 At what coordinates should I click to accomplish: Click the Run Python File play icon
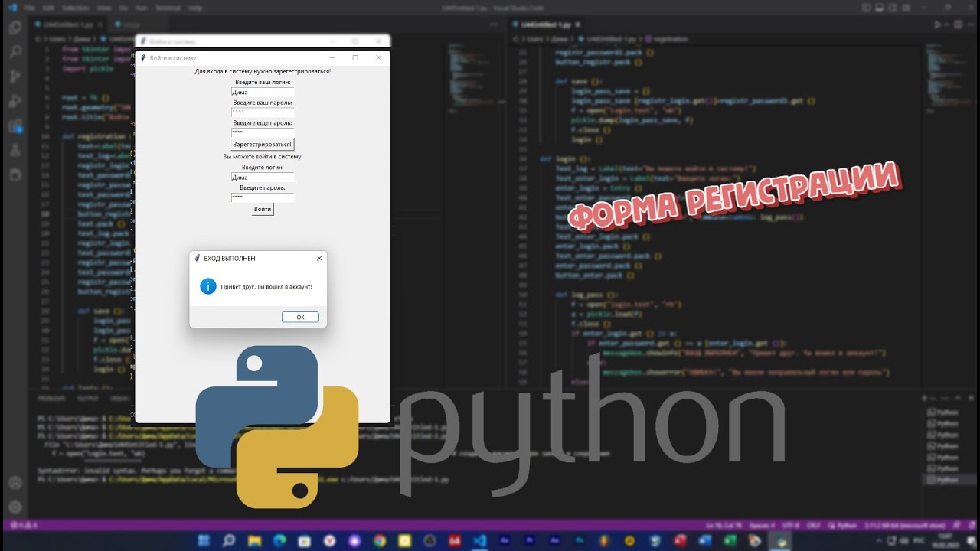[938, 24]
